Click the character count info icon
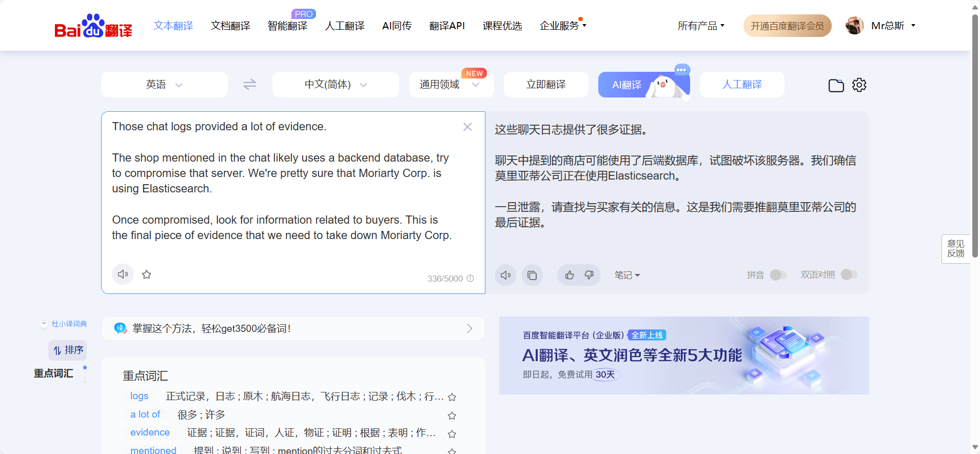980x454 pixels. 470,278
